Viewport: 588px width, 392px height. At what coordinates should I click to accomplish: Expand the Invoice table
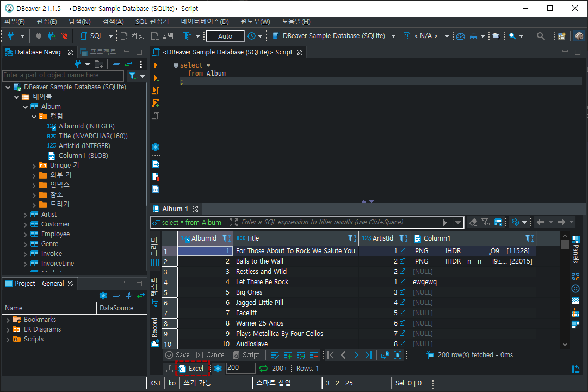25,254
